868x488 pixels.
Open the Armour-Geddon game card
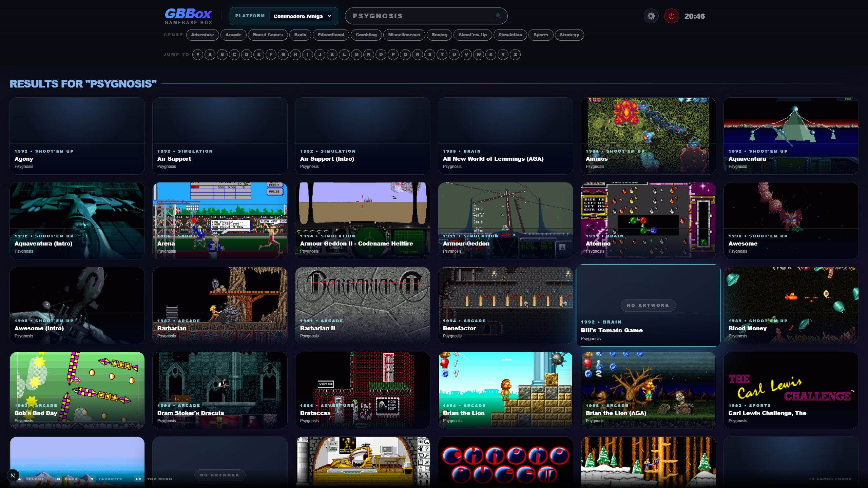pos(505,221)
